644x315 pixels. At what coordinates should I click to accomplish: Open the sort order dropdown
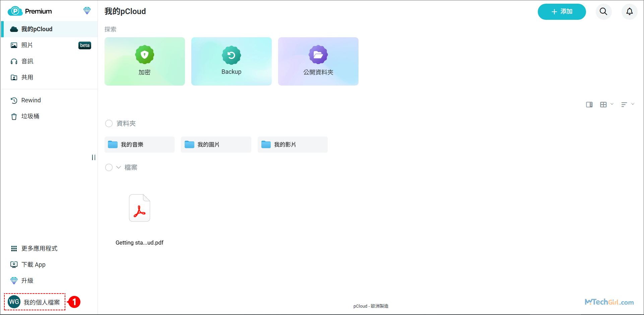pos(628,105)
